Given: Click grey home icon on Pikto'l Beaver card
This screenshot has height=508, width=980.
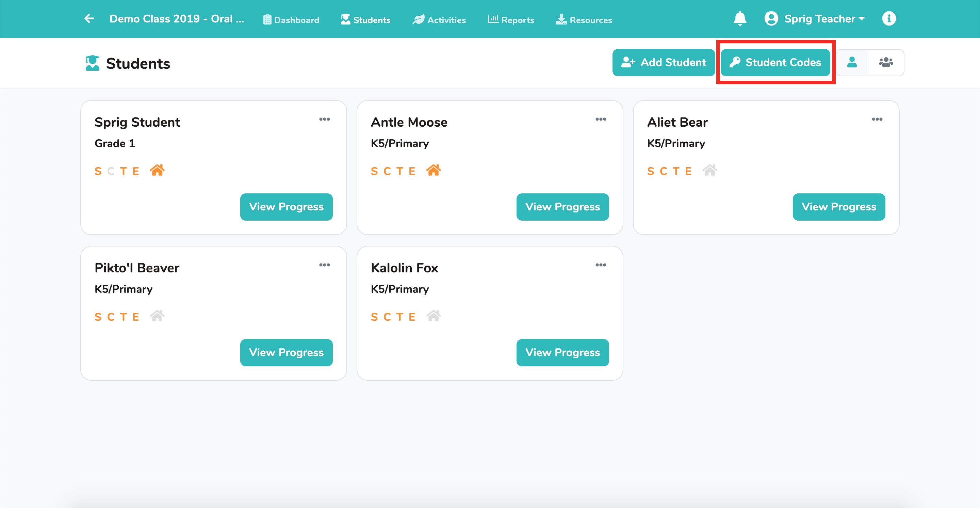Looking at the screenshot, I should tap(157, 316).
